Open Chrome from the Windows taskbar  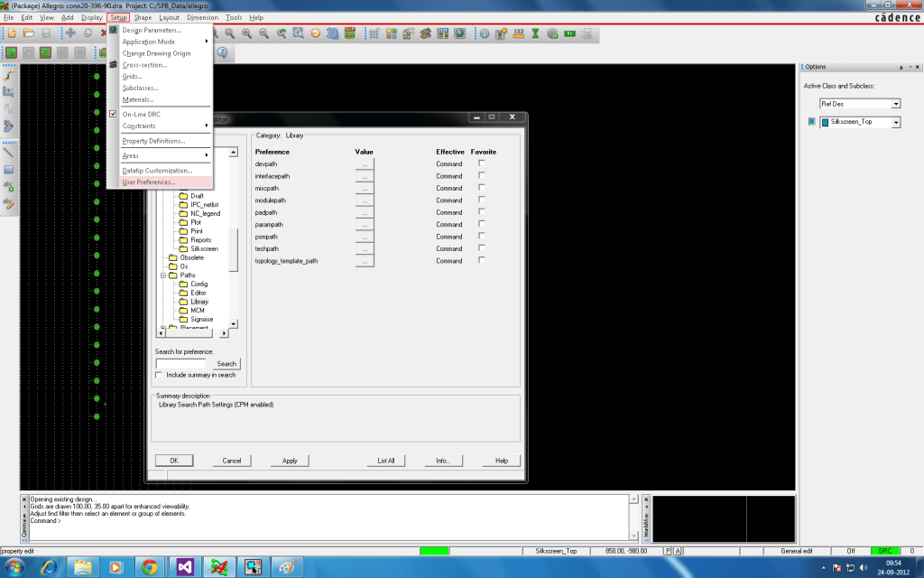coord(150,567)
